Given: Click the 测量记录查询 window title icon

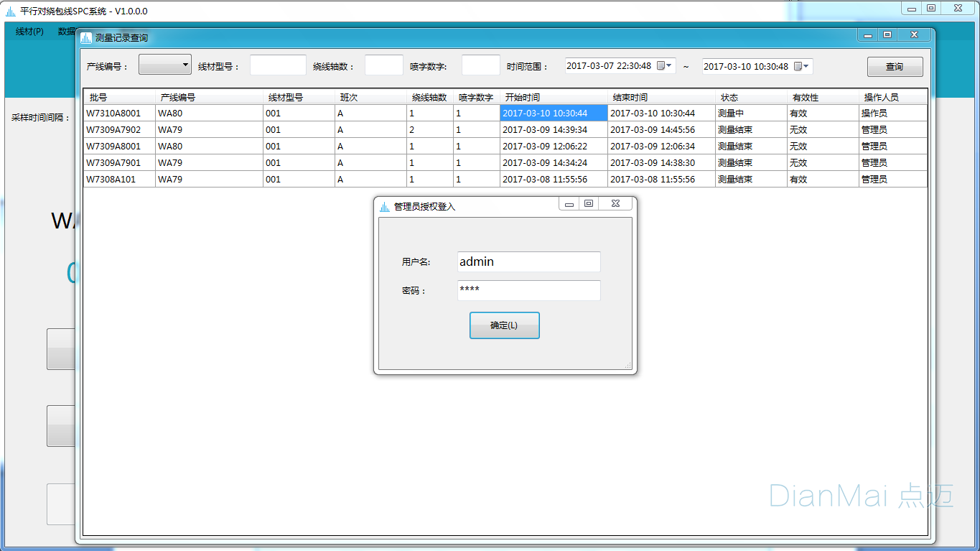Looking at the screenshot, I should 86,38.
